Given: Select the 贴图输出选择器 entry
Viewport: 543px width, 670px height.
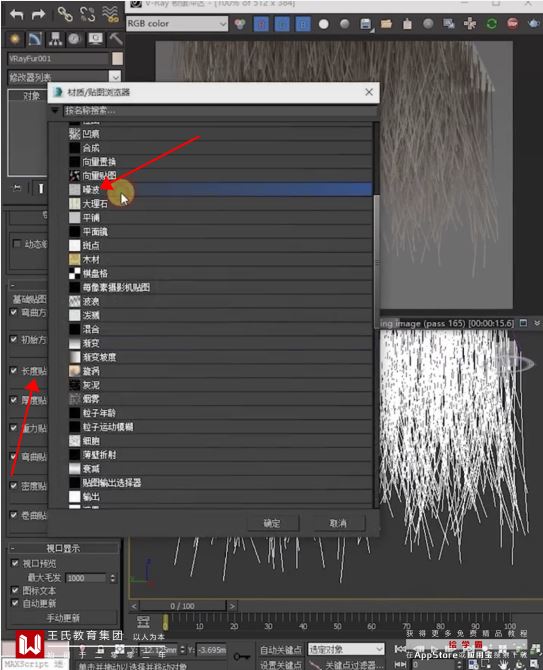Looking at the screenshot, I should pos(220,483).
